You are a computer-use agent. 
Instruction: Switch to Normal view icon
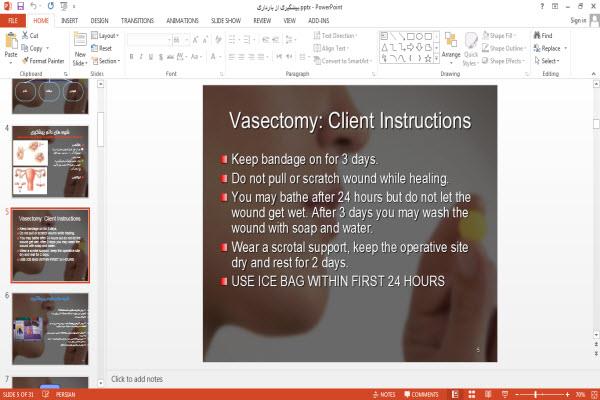point(455,394)
